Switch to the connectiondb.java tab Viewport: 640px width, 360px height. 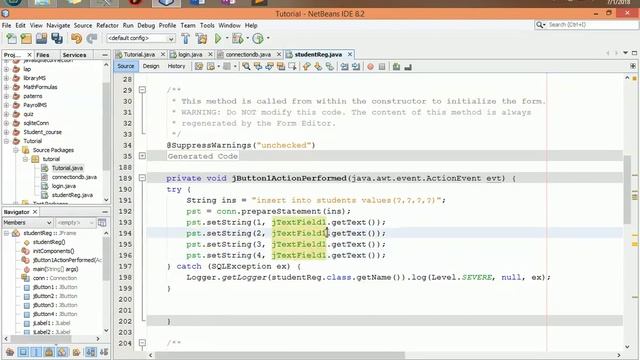click(248, 54)
